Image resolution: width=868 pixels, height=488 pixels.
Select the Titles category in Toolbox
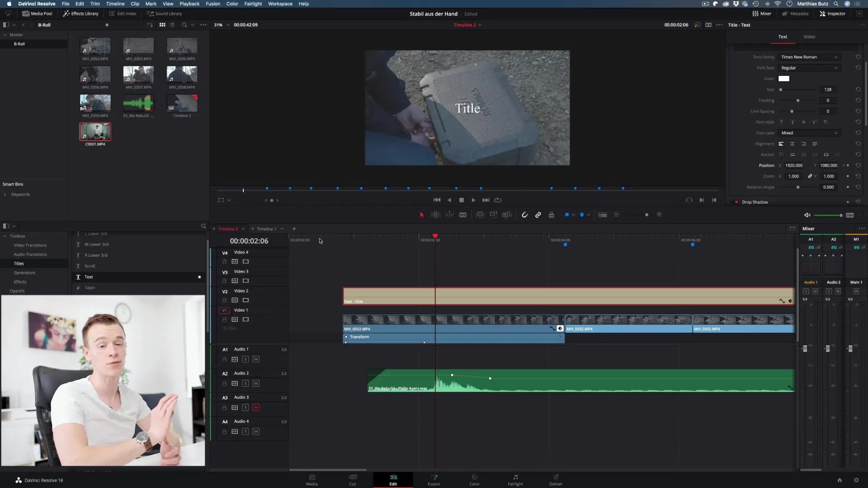pos(19,263)
